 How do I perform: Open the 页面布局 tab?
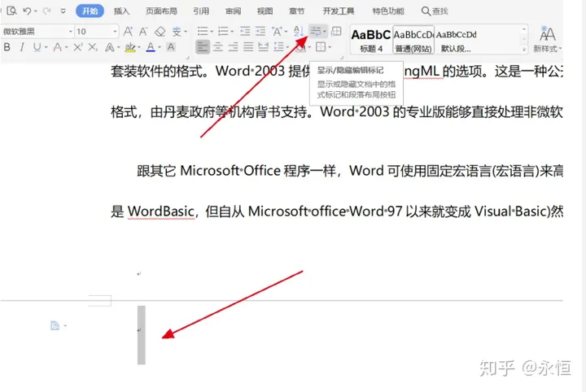(161, 11)
